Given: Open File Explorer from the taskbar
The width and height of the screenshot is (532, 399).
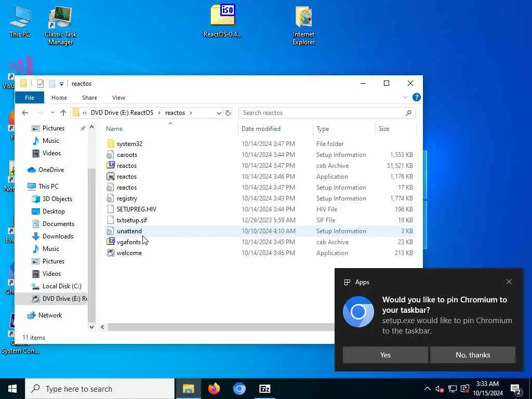Looking at the screenshot, I should 188,389.
